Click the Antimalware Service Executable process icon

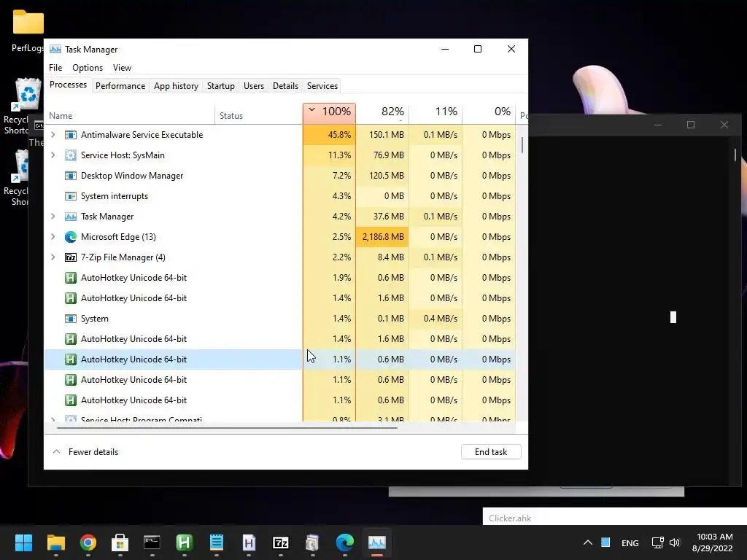coord(71,135)
